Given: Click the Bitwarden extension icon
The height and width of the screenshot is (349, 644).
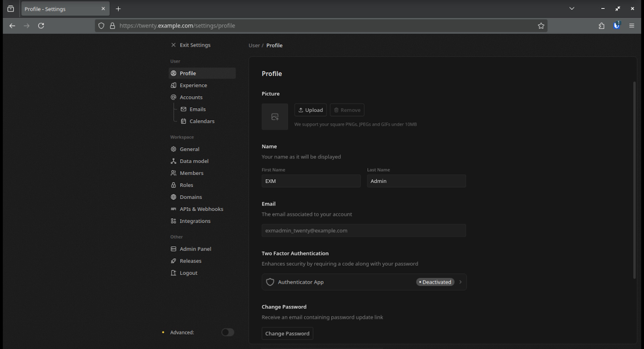Looking at the screenshot, I should click(x=616, y=26).
